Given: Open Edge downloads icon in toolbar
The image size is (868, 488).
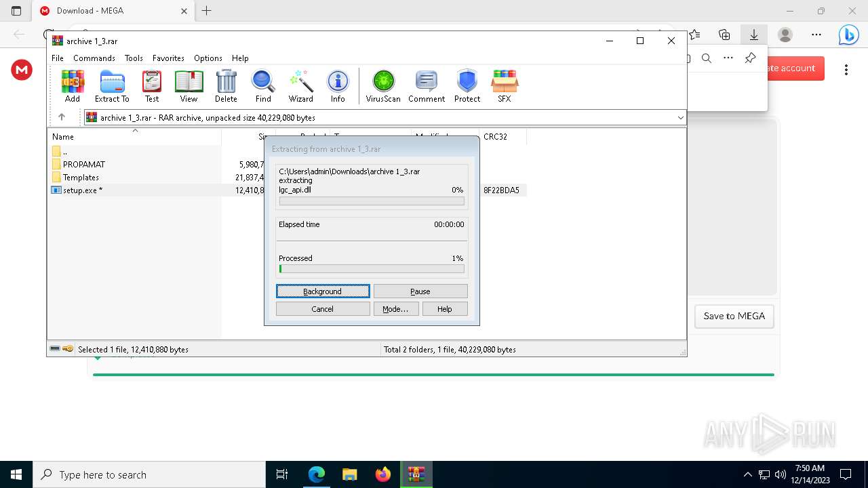Looking at the screenshot, I should [753, 35].
